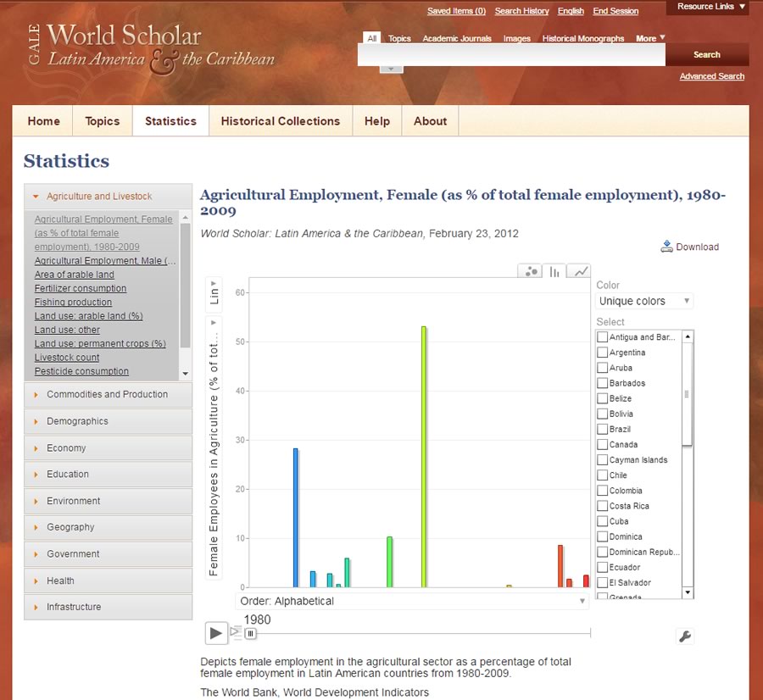Expand the Government section
Viewport: 763px width, 700px height.
(x=108, y=553)
